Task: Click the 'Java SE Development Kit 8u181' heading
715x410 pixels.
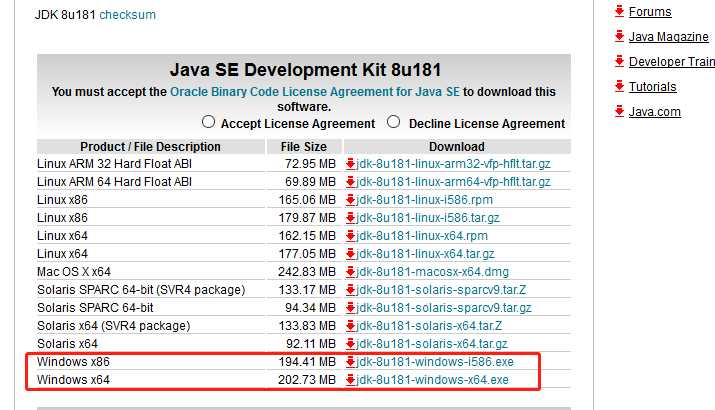Action: tap(305, 70)
